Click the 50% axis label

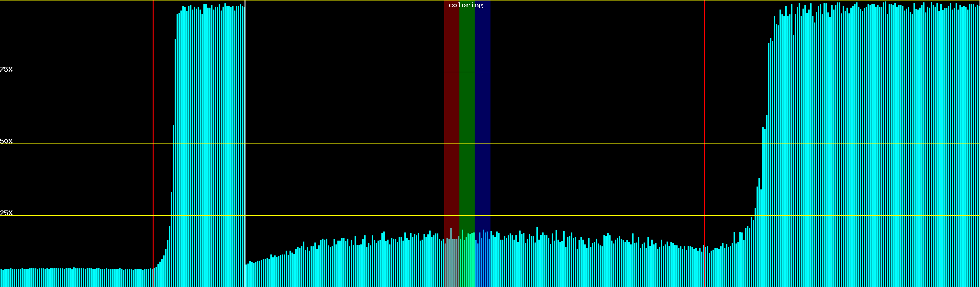6,141
